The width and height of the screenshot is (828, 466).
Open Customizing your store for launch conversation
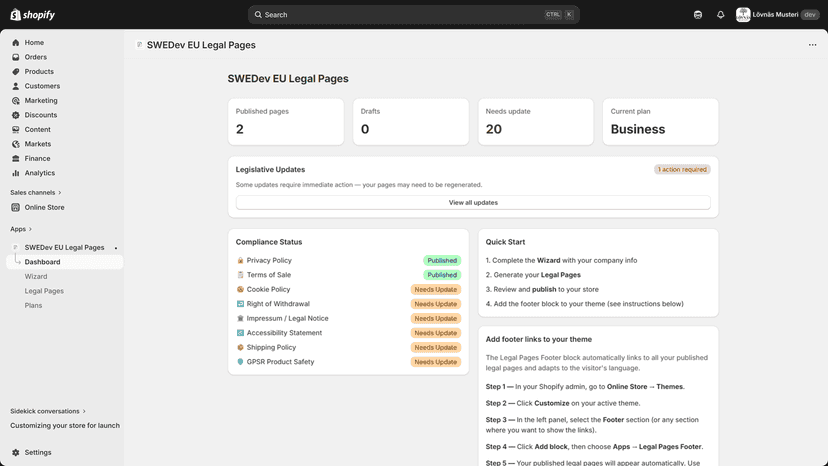click(65, 425)
